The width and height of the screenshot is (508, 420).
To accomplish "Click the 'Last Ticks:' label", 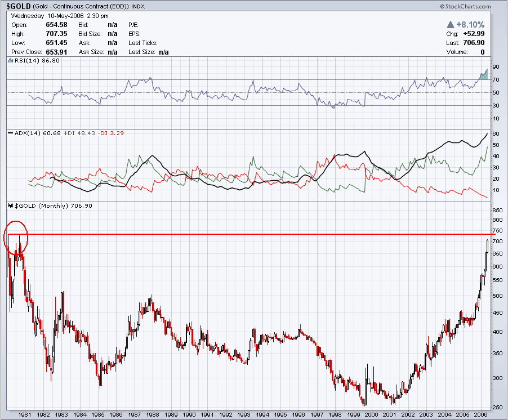I will pyautogui.click(x=143, y=43).
